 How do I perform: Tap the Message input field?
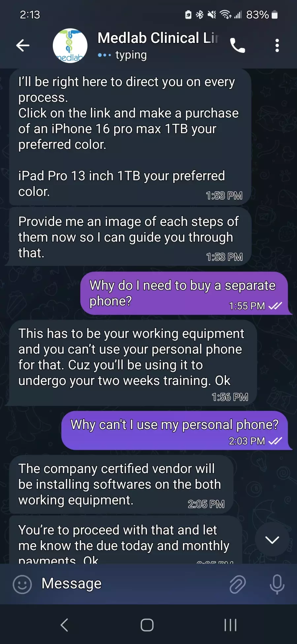coord(132,584)
